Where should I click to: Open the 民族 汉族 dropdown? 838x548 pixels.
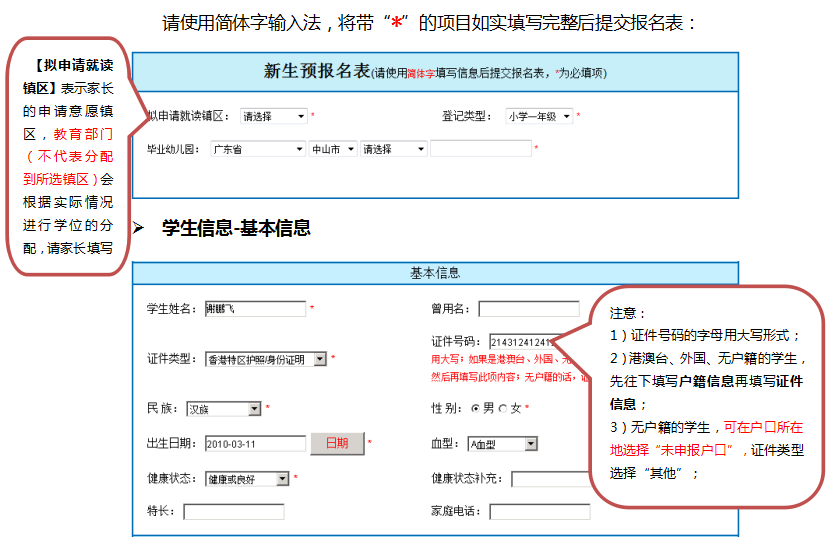coord(224,409)
